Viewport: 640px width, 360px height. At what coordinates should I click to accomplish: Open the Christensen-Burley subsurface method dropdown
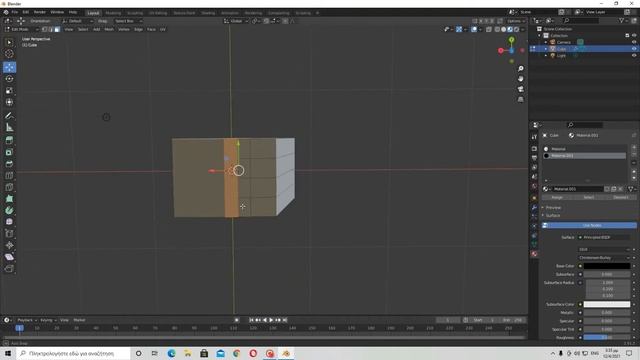coord(604,258)
